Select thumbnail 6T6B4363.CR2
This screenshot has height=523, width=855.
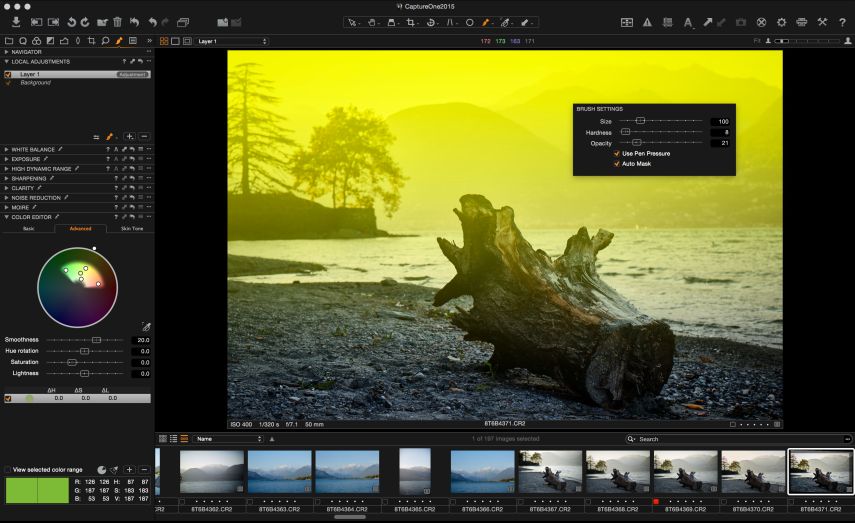coord(280,471)
